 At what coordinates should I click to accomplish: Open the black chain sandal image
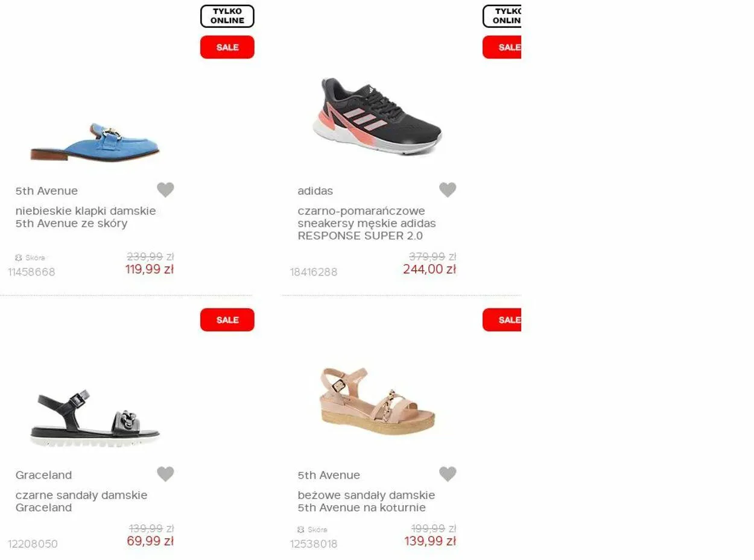pyautogui.click(x=95, y=418)
